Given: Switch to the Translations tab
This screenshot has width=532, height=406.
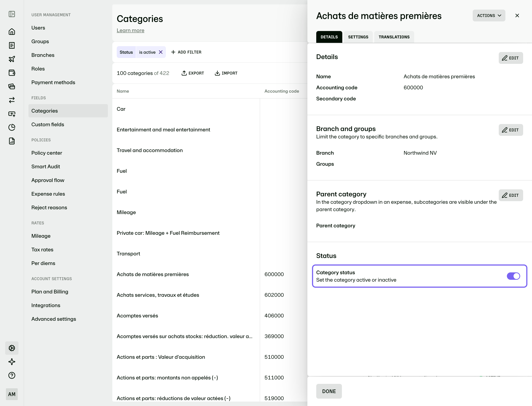Looking at the screenshot, I should [x=394, y=37].
